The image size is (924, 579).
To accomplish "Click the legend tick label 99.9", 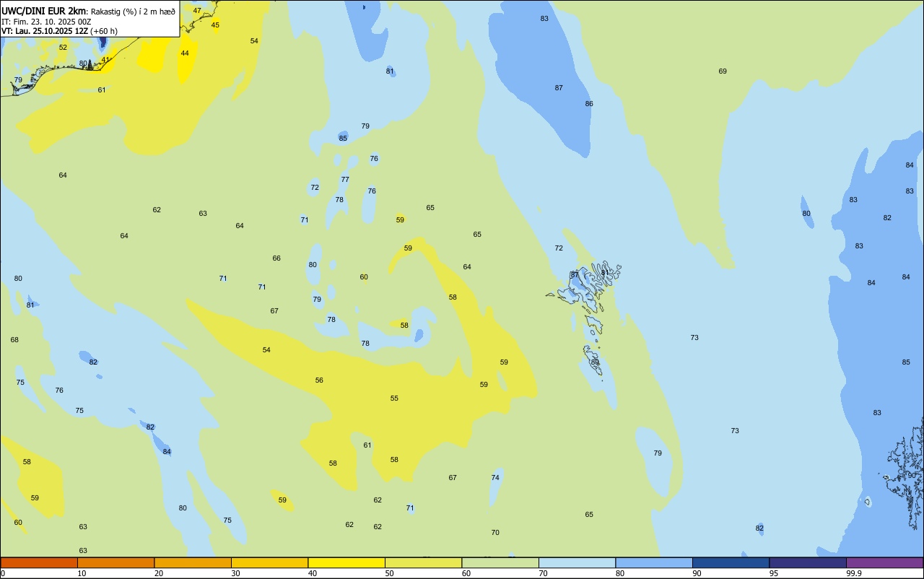I will [x=853, y=573].
